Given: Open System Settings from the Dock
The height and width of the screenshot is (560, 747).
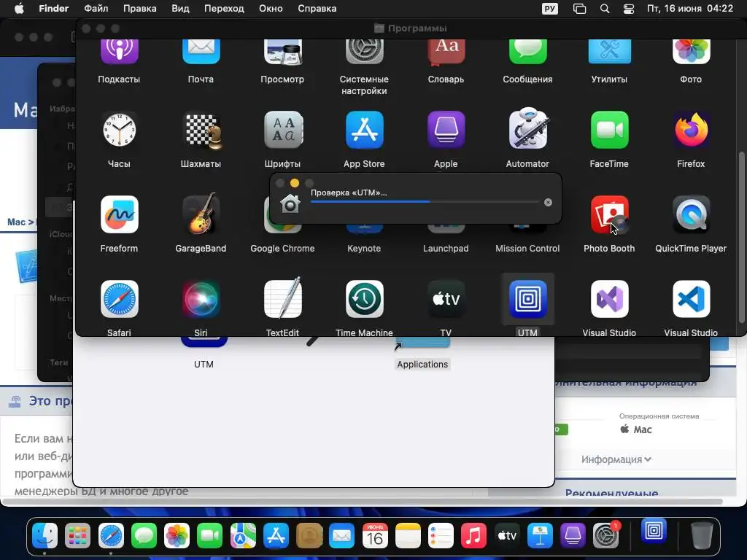Looking at the screenshot, I should tap(606, 537).
